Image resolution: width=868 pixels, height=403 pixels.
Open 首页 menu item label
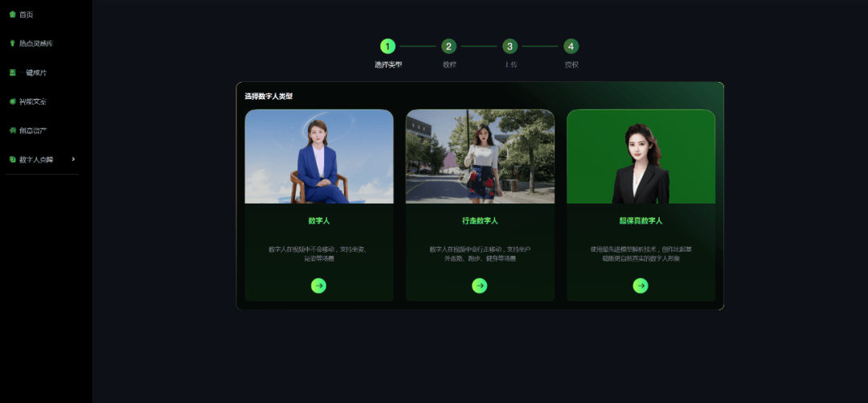(27, 14)
